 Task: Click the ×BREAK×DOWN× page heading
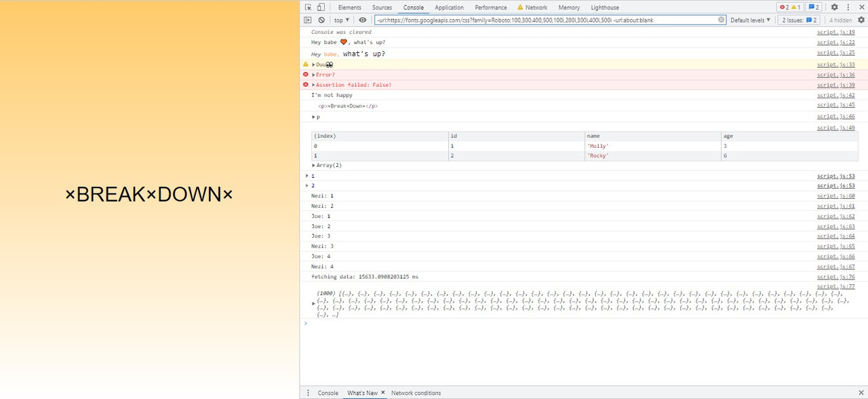coord(149,195)
